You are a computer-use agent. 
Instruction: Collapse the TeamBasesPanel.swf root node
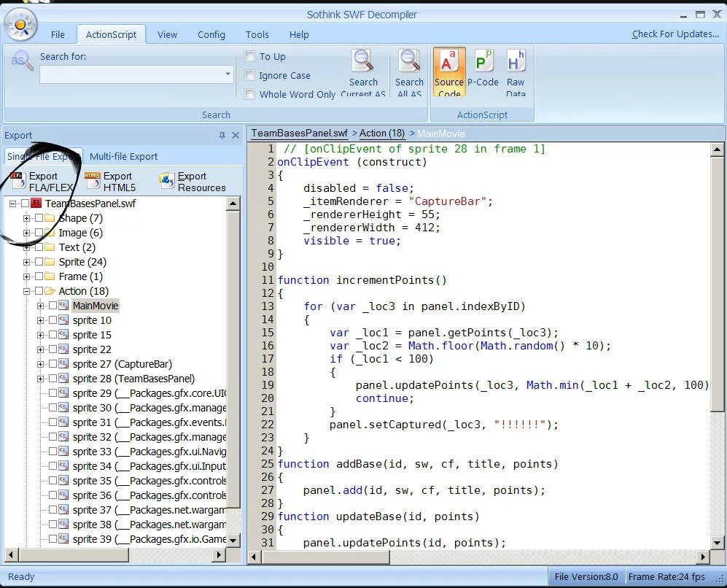pos(12,204)
